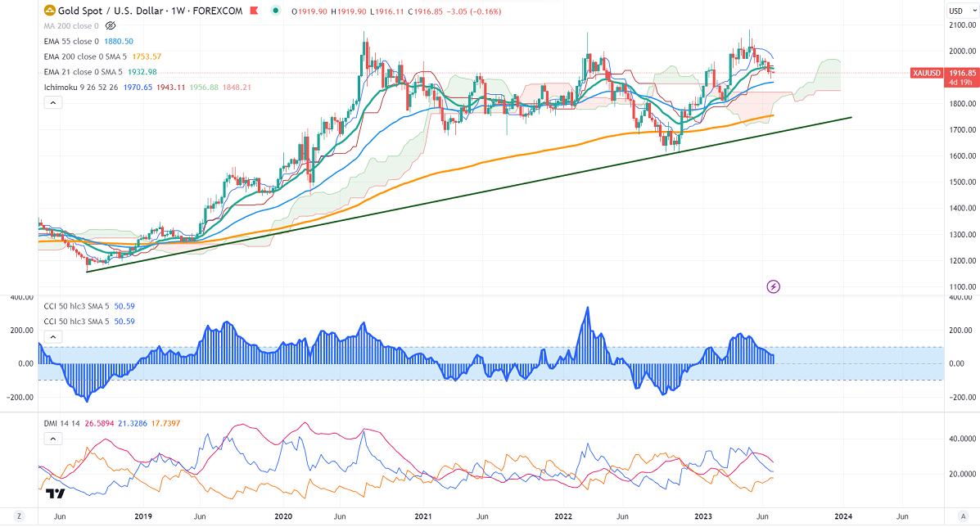Click the 1100.00 price axis label

pos(963,287)
